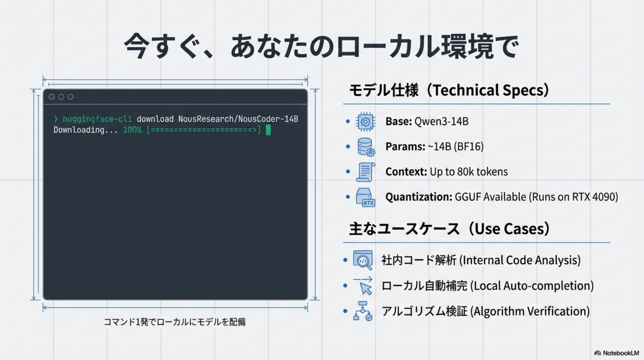Click the first circle in terminal title bar
The image size is (644, 360).
[52, 97]
